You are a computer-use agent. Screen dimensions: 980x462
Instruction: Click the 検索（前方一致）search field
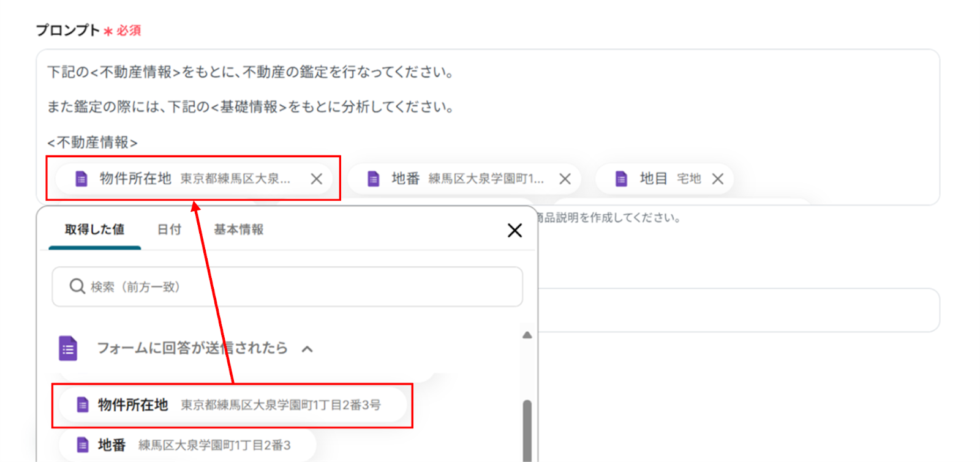[287, 286]
